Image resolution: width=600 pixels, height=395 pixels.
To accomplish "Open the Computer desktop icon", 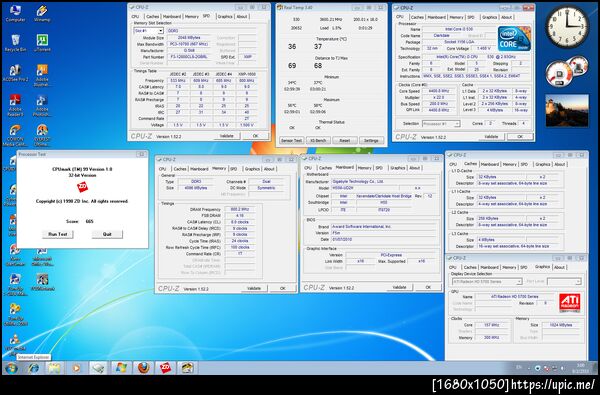I will pos(15,13).
